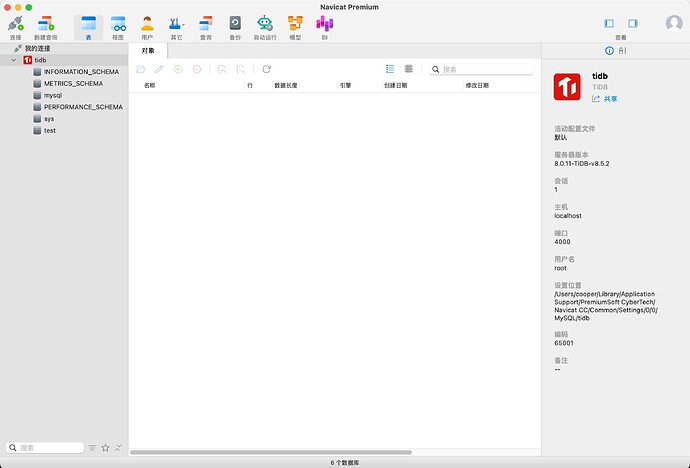Click the Open Table folder icon
This screenshot has width=690, height=468.
pos(141,69)
